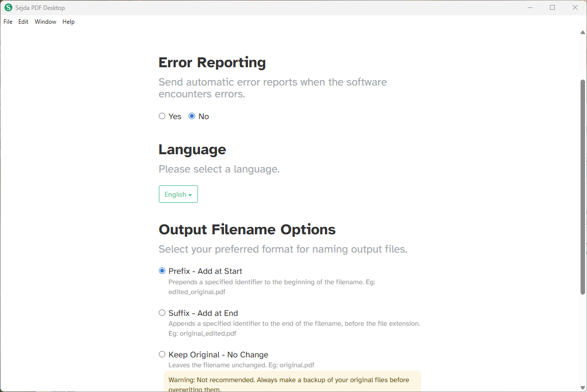
Task: Click the Language heading
Action: [x=193, y=150]
